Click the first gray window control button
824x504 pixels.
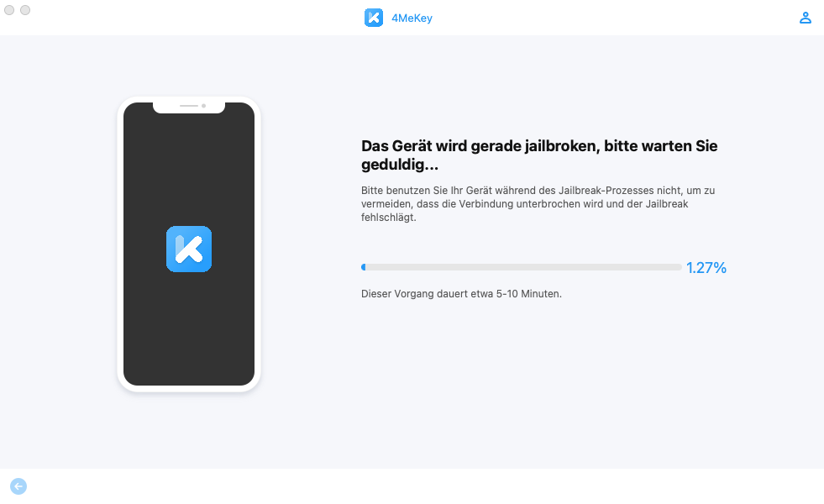point(9,10)
